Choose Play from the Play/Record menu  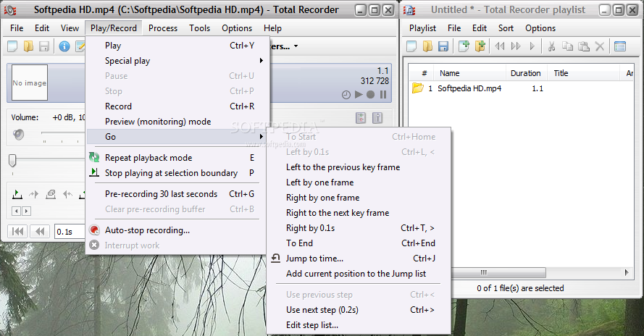tap(177, 46)
